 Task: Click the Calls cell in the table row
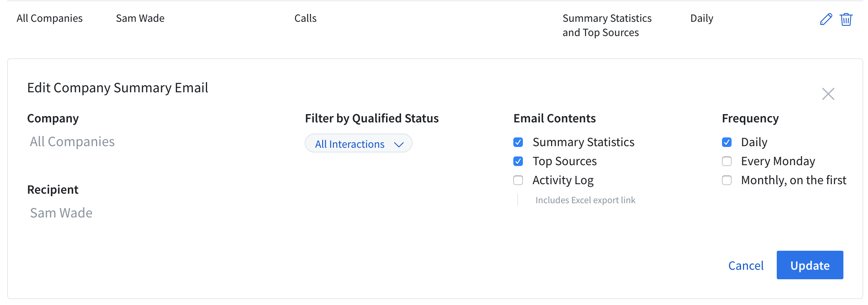coord(305,18)
